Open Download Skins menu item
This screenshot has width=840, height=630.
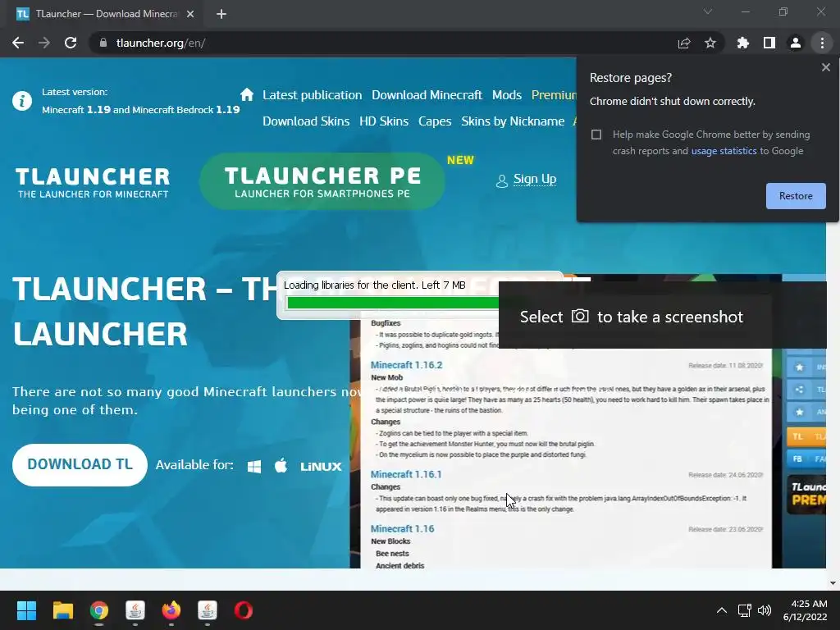(x=306, y=121)
